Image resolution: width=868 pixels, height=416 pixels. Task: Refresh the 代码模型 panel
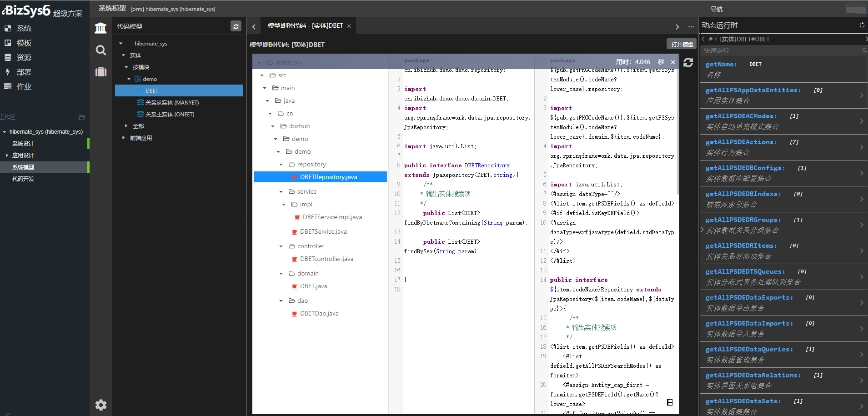(x=236, y=26)
